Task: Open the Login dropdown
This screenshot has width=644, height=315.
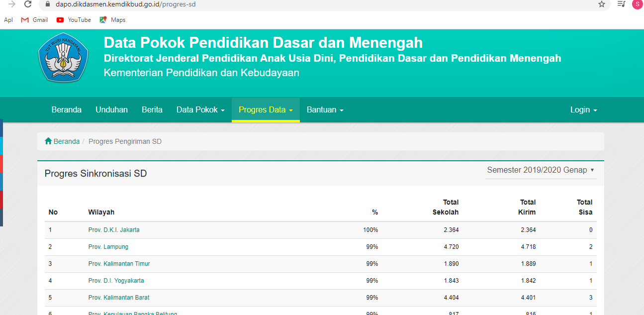Action: click(x=583, y=109)
